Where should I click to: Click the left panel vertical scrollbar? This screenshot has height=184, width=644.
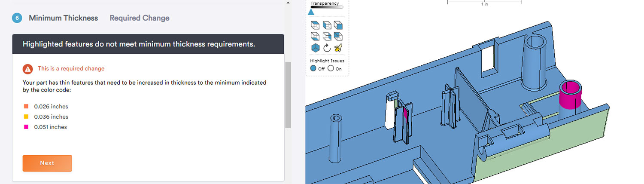pyautogui.click(x=288, y=95)
